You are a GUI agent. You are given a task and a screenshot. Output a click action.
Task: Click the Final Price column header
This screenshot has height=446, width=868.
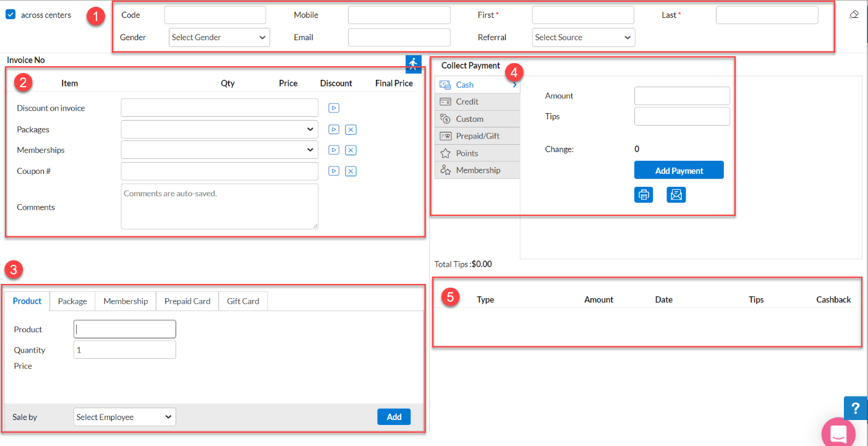click(x=394, y=83)
